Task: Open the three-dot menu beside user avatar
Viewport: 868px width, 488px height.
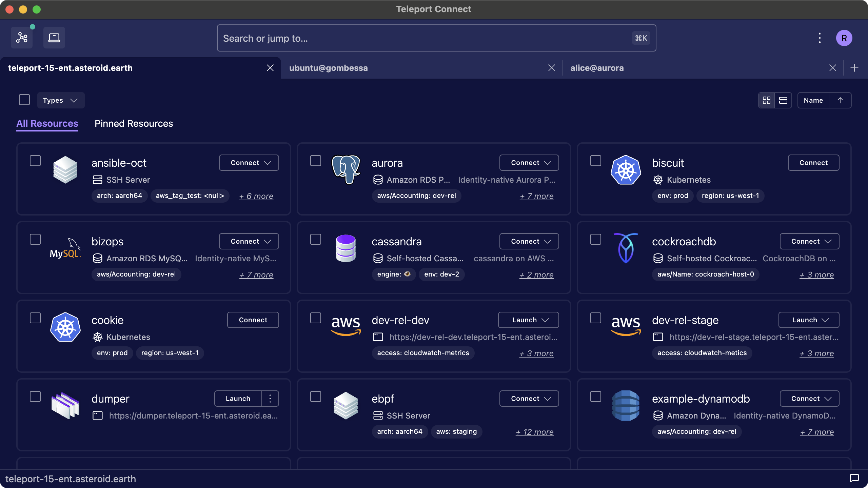Action: (820, 38)
